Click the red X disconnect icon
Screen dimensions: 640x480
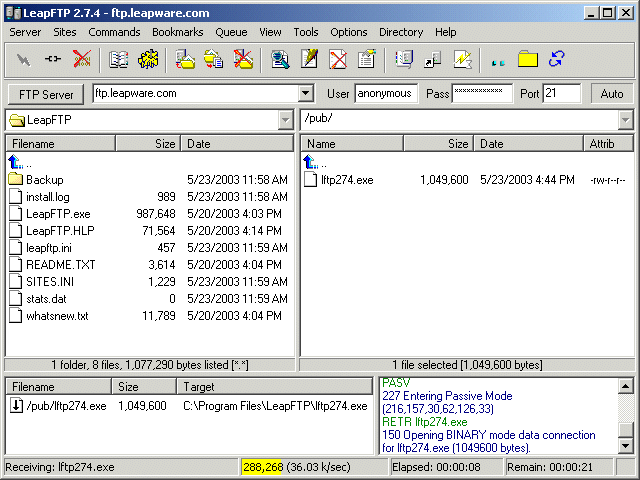(82, 60)
